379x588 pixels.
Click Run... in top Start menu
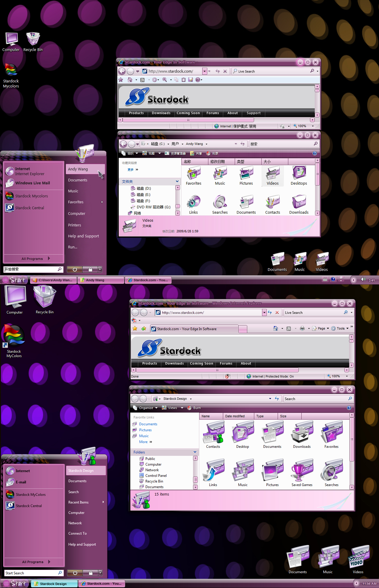(73, 247)
